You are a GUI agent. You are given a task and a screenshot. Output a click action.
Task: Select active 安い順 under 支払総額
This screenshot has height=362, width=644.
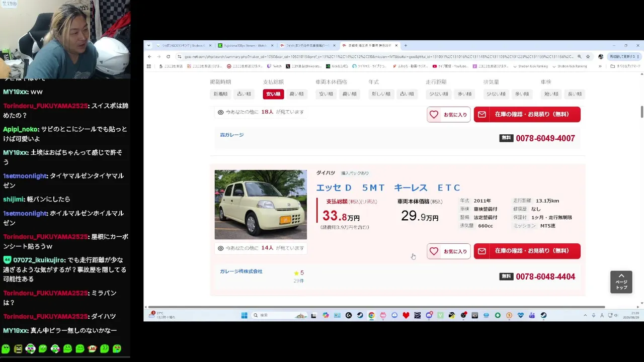[273, 94]
